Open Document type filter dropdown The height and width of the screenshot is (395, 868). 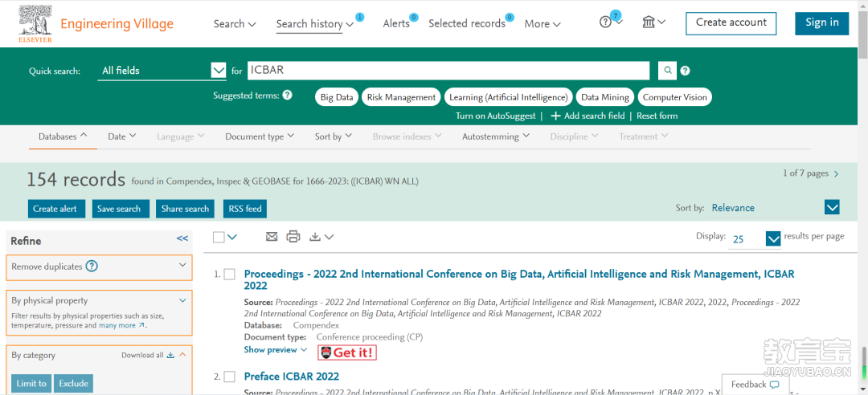point(259,136)
